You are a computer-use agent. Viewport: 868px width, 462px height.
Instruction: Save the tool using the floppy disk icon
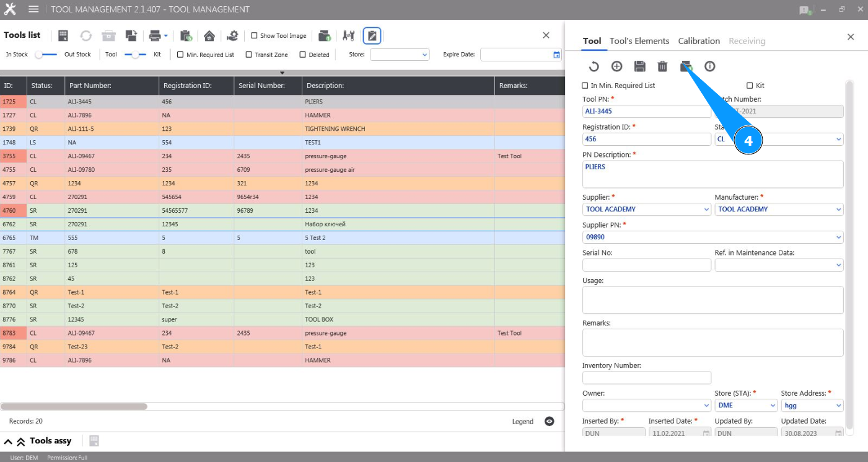click(x=640, y=66)
